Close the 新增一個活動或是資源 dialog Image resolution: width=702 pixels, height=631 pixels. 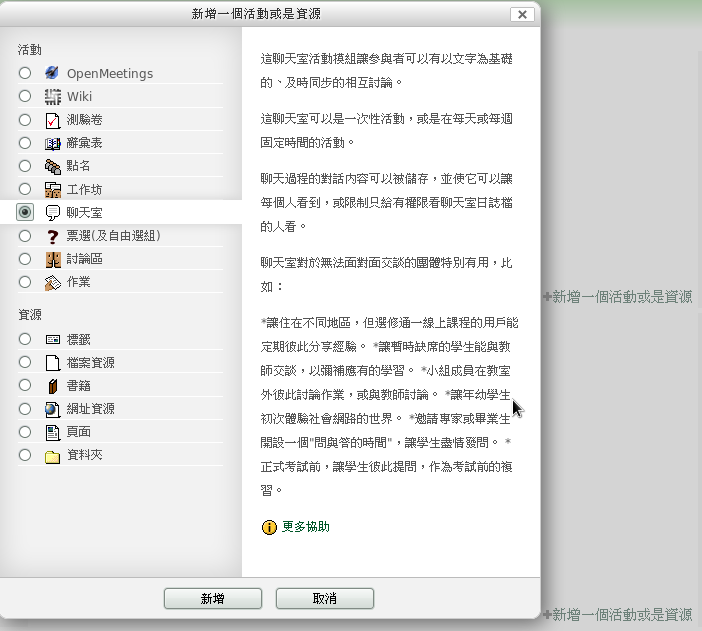(520, 14)
